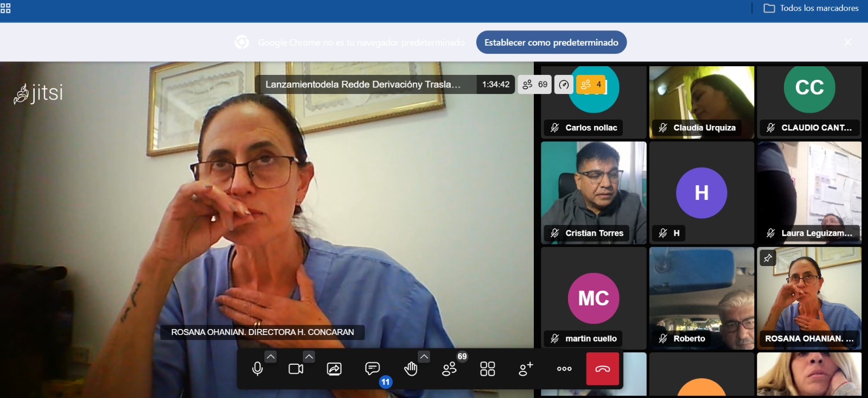The image size is (868, 398).
Task: Expand audio options arrow above the microphone
Action: pyautogui.click(x=271, y=357)
